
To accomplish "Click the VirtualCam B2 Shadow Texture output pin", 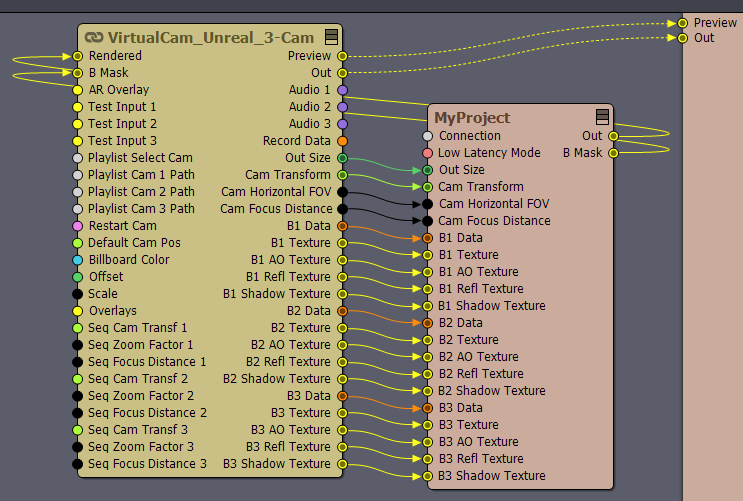I will 342,379.
